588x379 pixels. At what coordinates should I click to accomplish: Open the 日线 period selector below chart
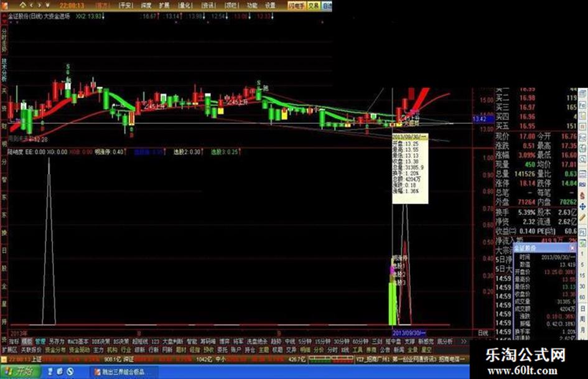pos(483,333)
